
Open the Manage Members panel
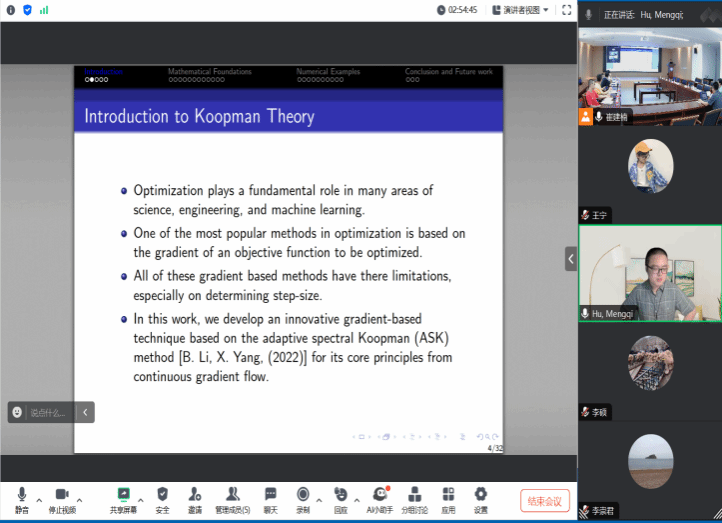[x=232, y=495]
